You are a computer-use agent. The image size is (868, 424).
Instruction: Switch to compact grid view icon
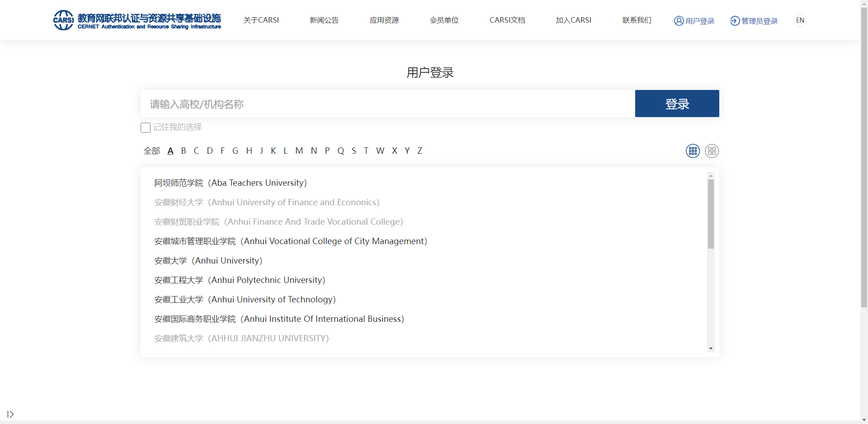[x=693, y=151]
